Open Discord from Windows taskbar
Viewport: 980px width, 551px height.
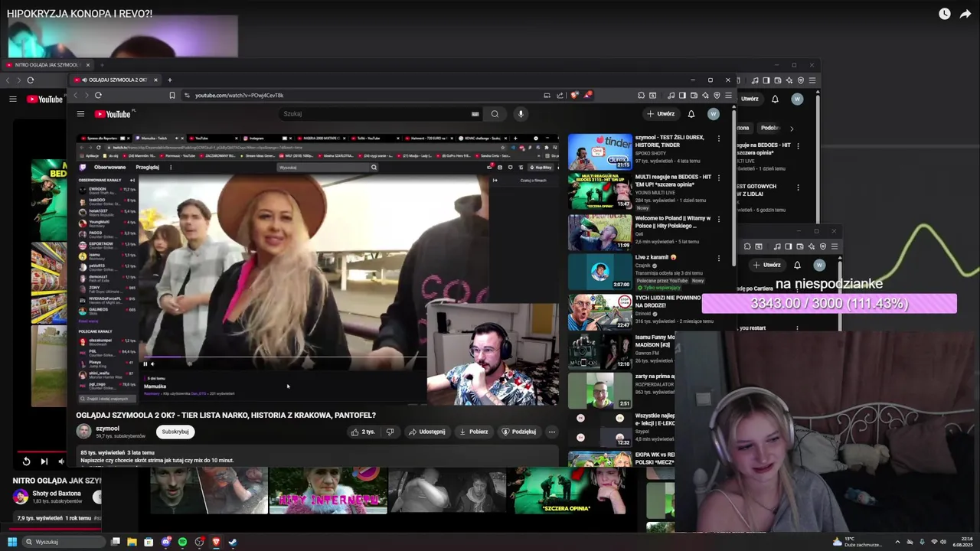[165, 542]
